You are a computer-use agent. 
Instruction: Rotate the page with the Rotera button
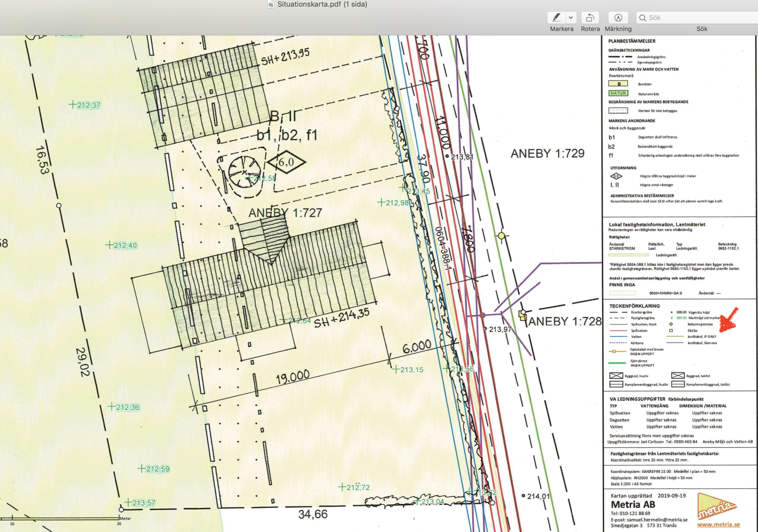click(x=590, y=17)
